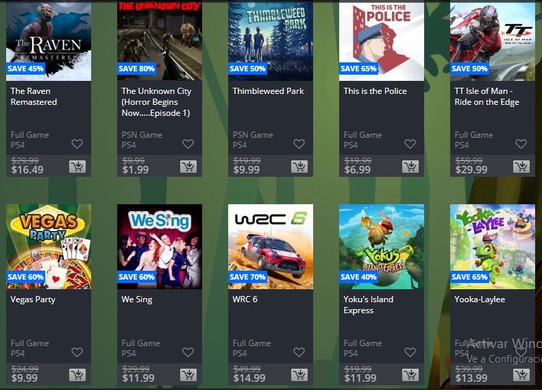Add The Unknown City to cart
The height and width of the screenshot is (392, 542).
click(x=188, y=167)
